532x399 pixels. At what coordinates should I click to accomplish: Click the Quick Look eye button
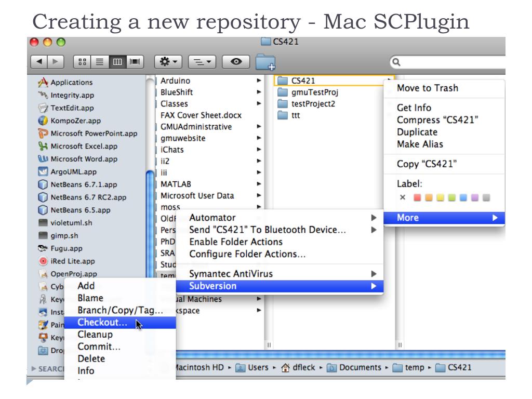pos(236,62)
